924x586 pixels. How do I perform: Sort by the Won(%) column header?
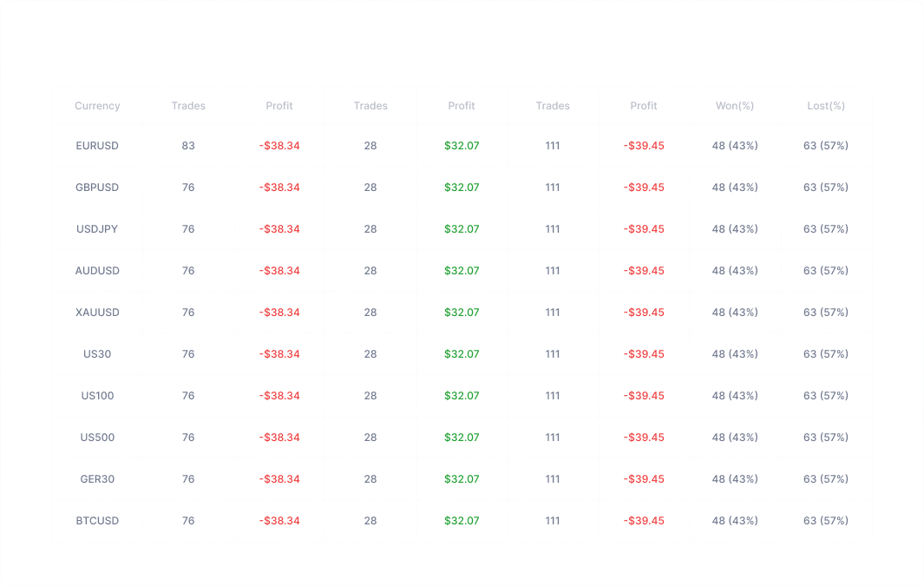pyautogui.click(x=734, y=106)
